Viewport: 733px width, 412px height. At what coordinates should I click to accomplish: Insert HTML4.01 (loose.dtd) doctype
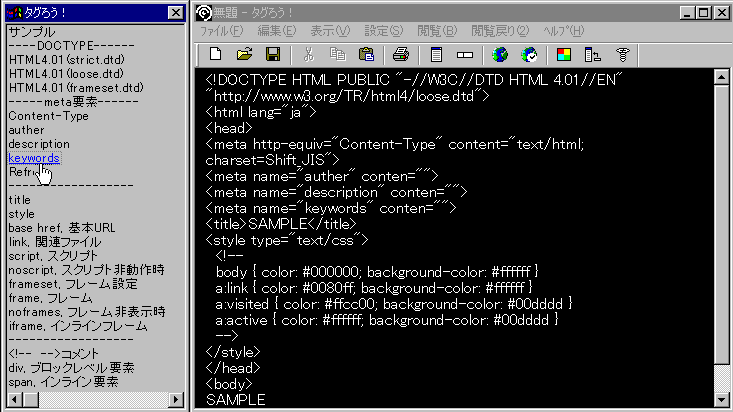66,74
